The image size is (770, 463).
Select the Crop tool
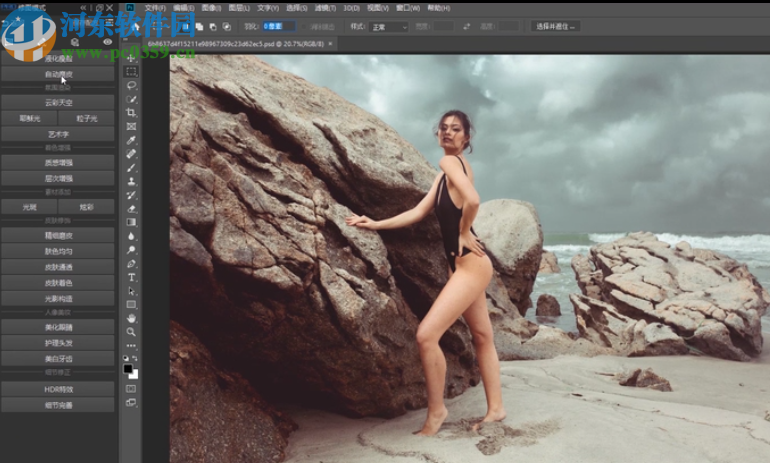tap(131, 113)
